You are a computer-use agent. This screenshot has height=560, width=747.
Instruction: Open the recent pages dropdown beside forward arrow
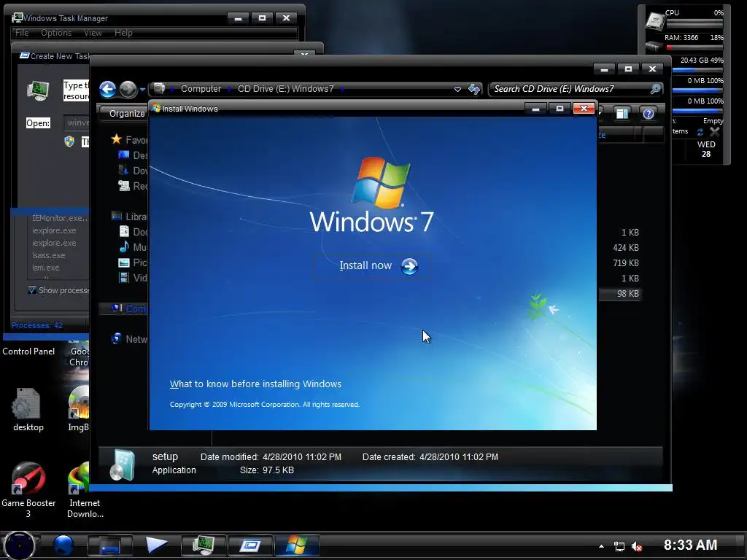pyautogui.click(x=142, y=89)
